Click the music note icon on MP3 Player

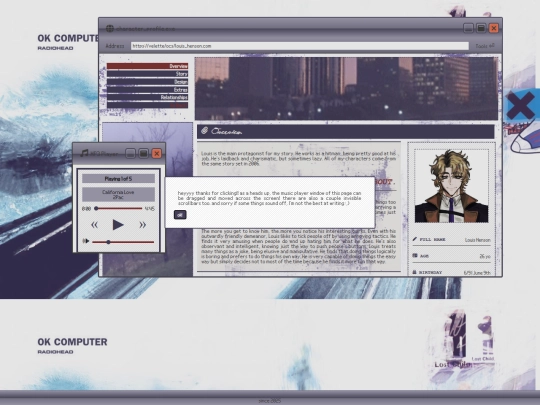(x=84, y=153)
